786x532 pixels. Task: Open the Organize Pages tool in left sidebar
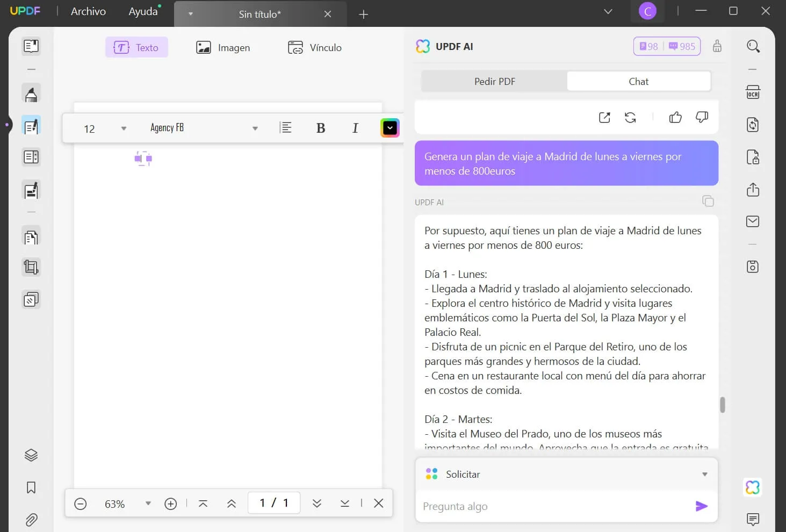[31, 236]
